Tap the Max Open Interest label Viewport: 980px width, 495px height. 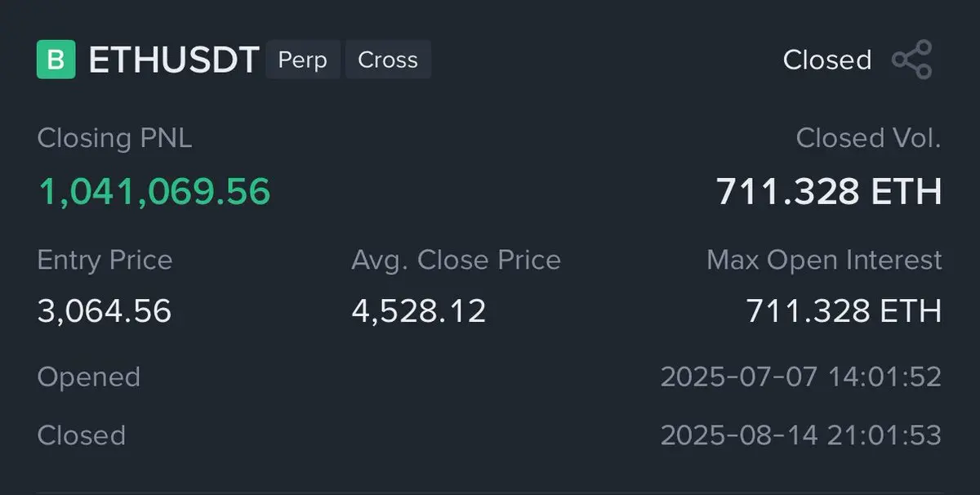[x=824, y=261]
